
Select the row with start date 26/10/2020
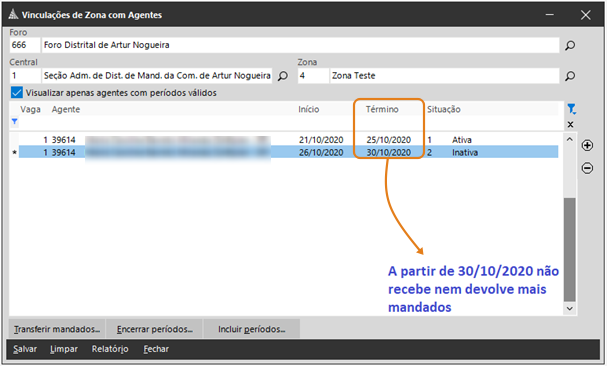click(288, 152)
